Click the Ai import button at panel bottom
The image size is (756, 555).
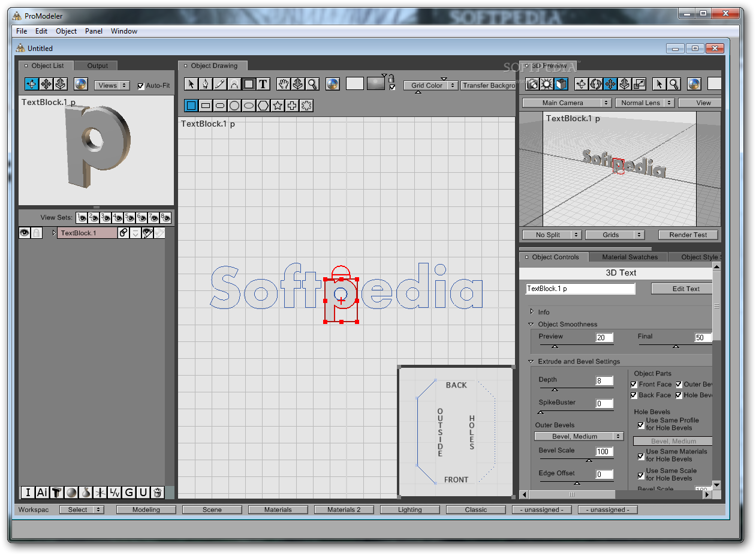click(x=42, y=492)
